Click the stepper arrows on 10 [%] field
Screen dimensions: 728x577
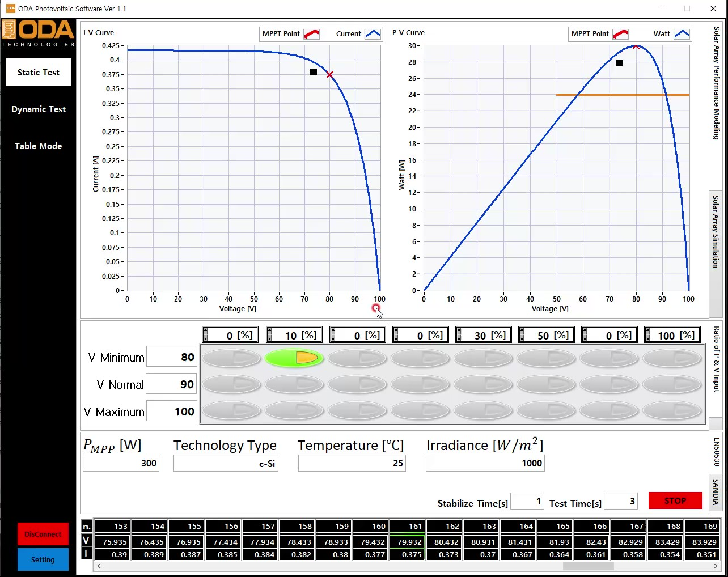[x=269, y=335]
